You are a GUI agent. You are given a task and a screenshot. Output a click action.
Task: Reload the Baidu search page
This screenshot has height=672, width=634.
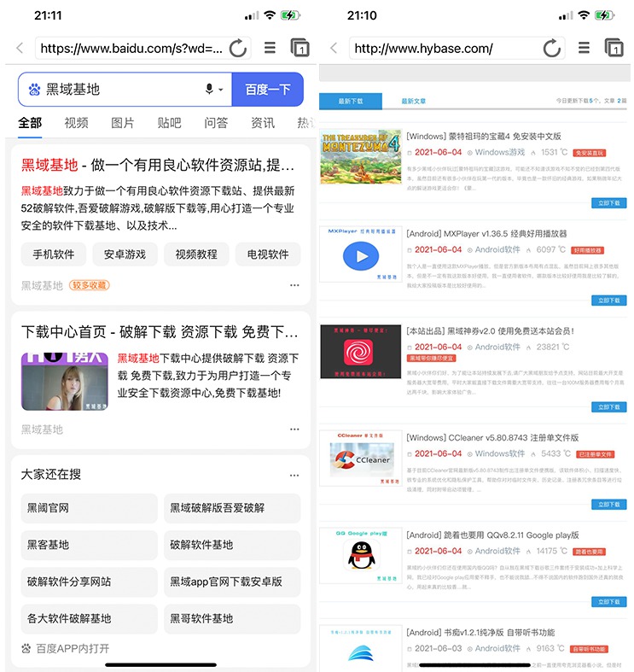238,48
